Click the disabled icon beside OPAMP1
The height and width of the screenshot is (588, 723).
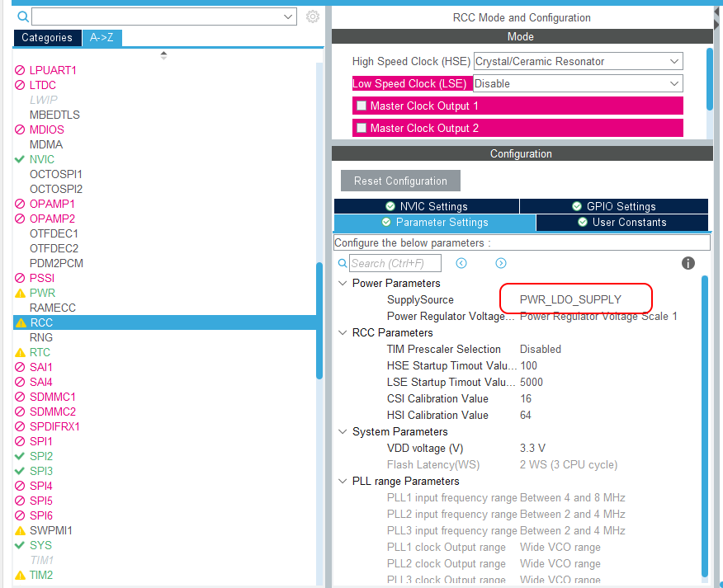tap(20, 205)
